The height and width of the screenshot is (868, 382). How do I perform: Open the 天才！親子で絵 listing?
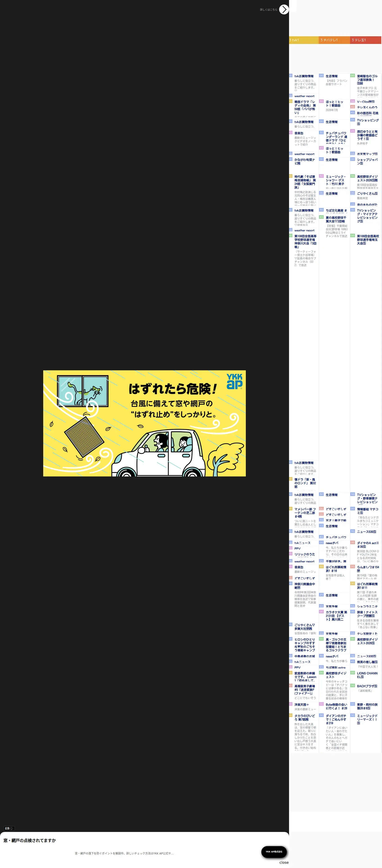[336, 520]
